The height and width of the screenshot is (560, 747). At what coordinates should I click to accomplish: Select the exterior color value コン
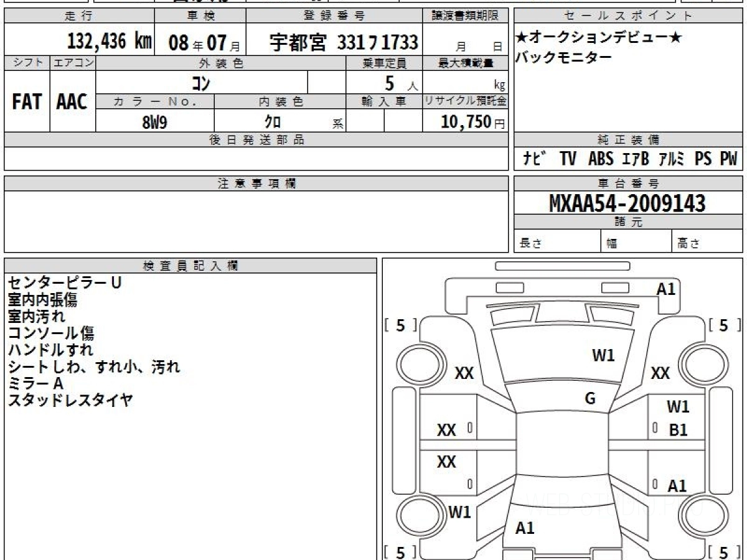[202, 82]
